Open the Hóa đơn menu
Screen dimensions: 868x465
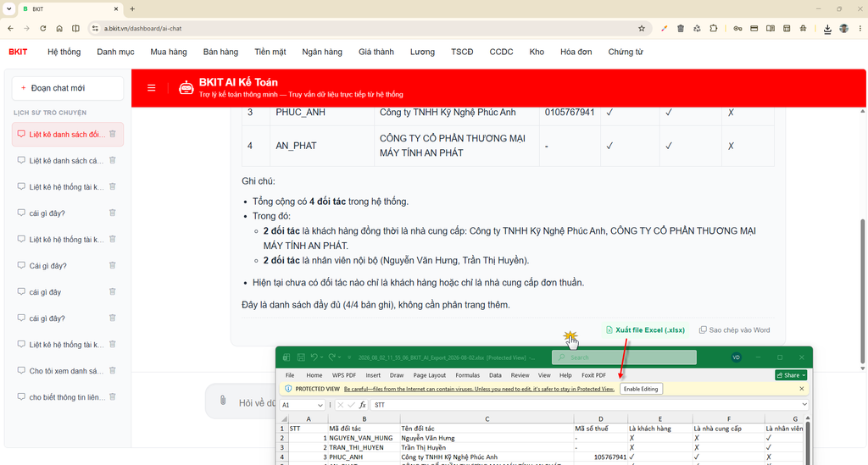coord(576,52)
